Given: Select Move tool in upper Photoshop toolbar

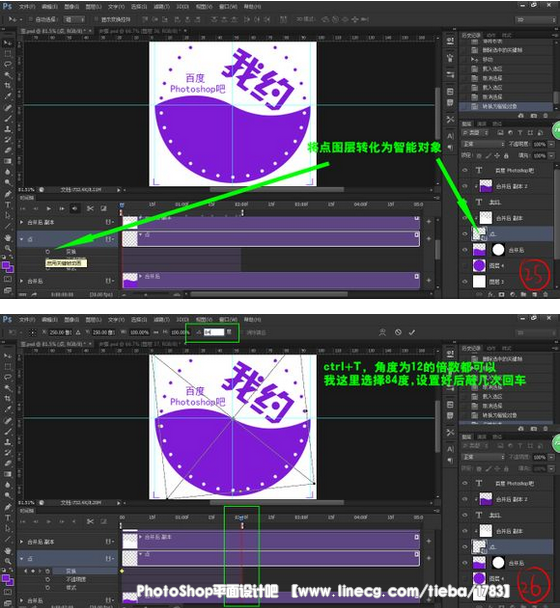Looking at the screenshot, I should tap(7, 43).
